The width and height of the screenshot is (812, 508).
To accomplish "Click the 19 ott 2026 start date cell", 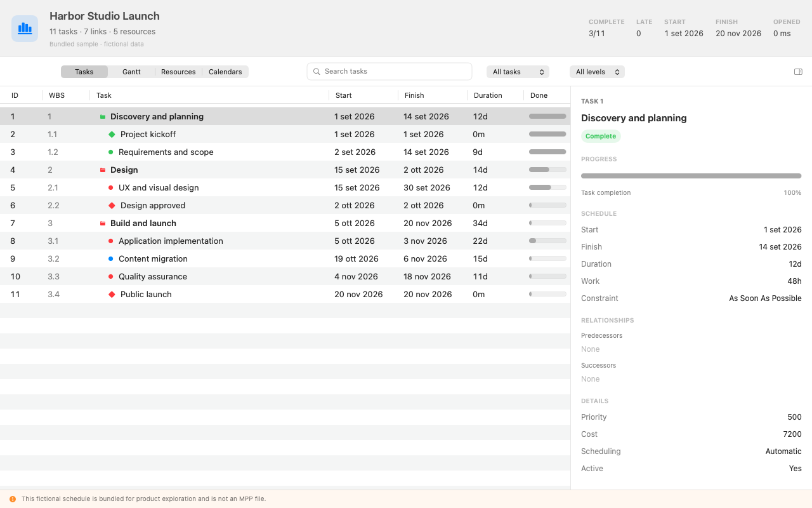I will click(357, 259).
